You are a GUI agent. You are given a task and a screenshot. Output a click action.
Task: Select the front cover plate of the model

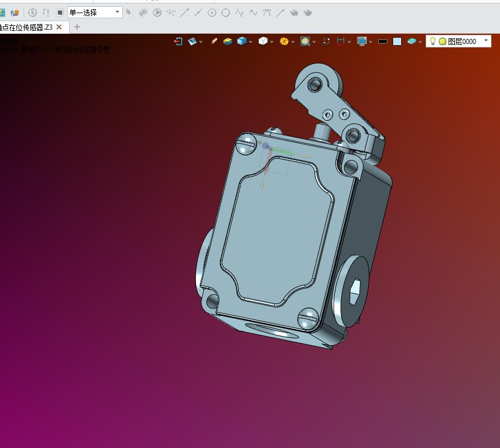pyautogui.click(x=277, y=233)
